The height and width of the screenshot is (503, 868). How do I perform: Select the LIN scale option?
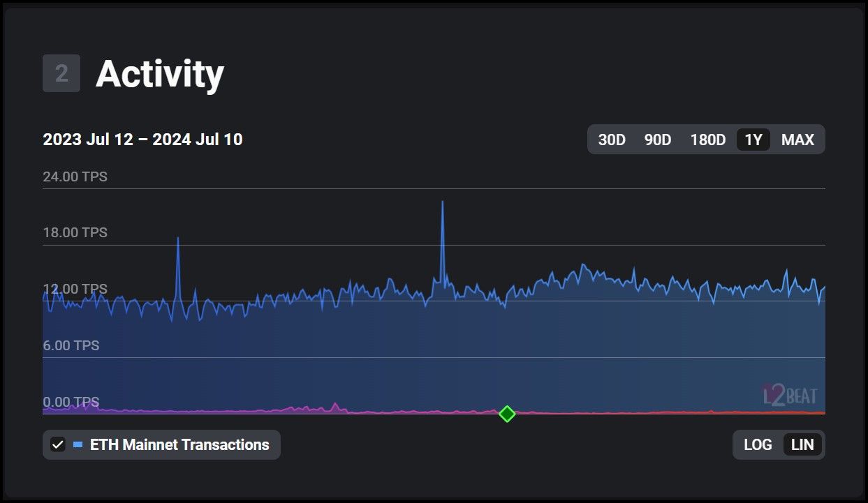[x=802, y=444]
